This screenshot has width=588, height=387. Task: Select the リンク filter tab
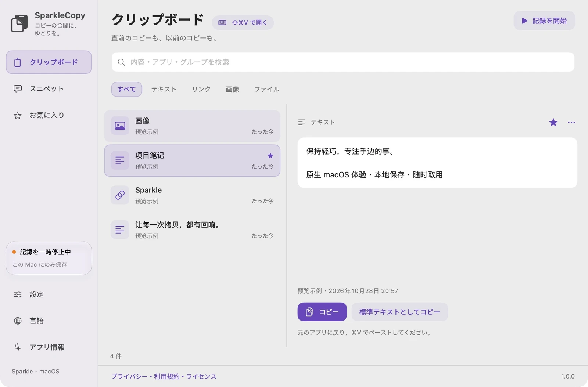(201, 89)
